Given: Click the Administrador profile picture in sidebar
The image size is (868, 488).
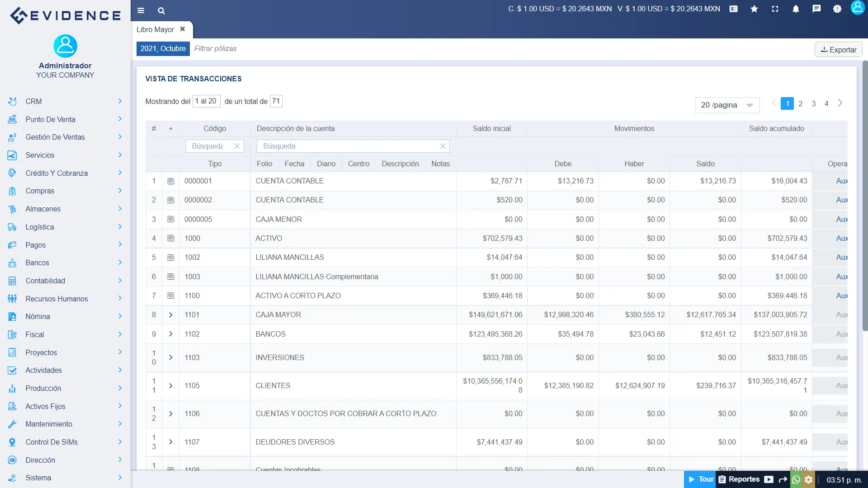Looking at the screenshot, I should 65,46.
